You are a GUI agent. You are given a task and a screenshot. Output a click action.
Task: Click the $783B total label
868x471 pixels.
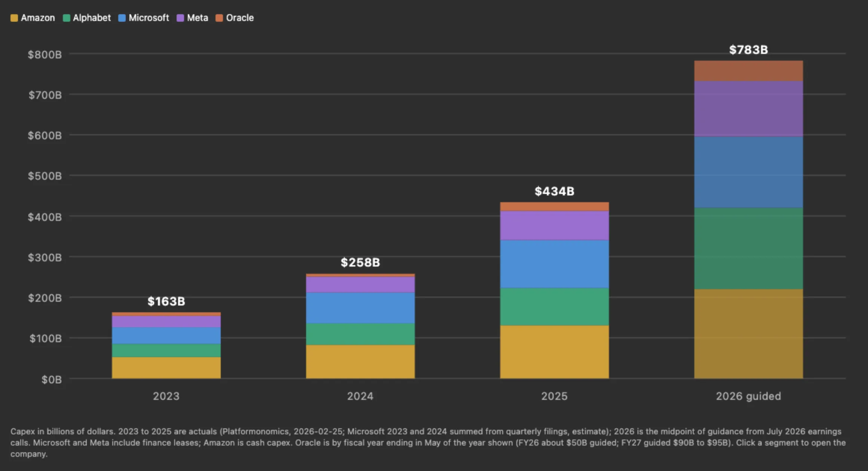coord(749,50)
